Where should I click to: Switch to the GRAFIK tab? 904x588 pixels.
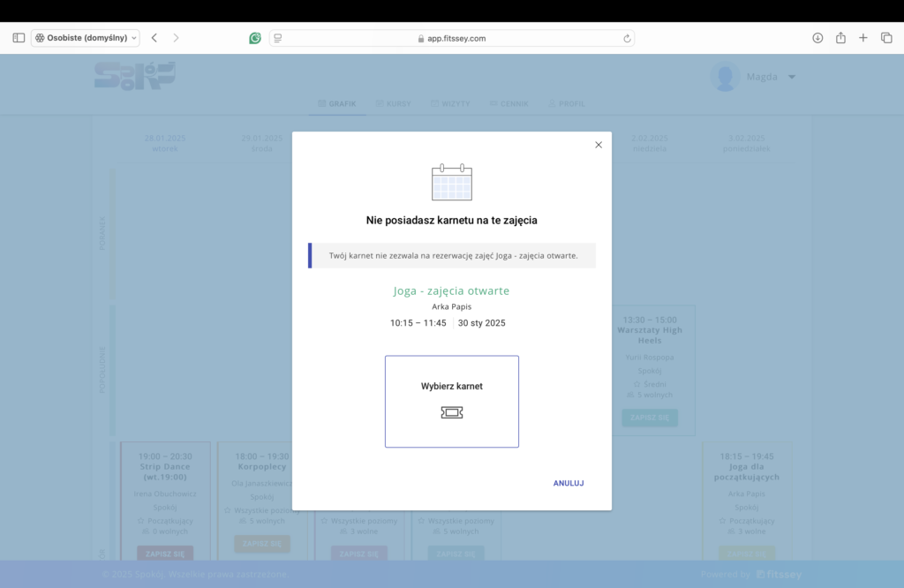(x=337, y=104)
